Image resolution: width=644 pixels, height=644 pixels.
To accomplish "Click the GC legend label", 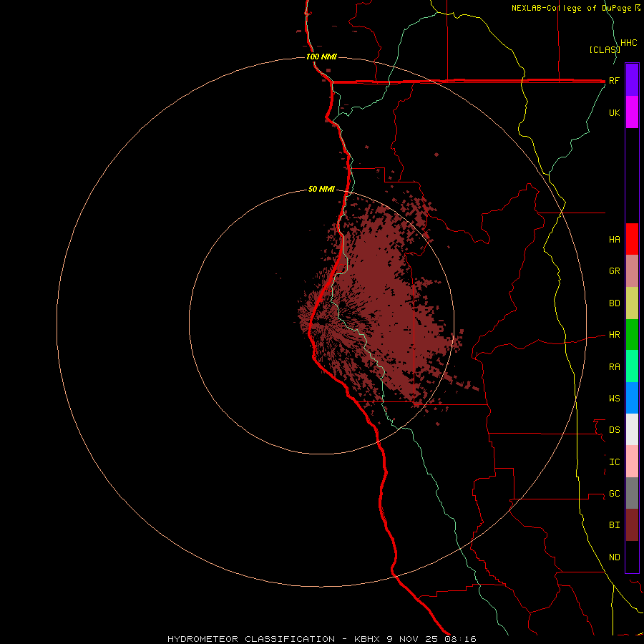I will 614,494.
